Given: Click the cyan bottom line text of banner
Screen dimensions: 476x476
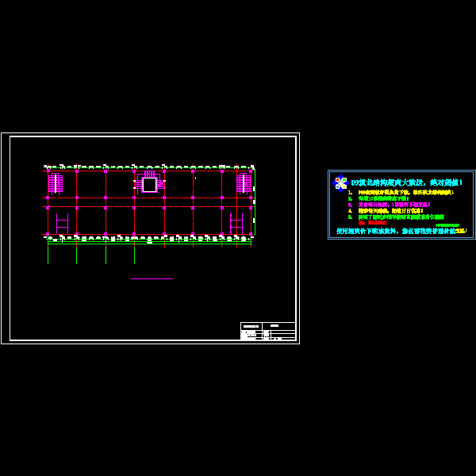Looking at the screenshot, I should (401, 231).
